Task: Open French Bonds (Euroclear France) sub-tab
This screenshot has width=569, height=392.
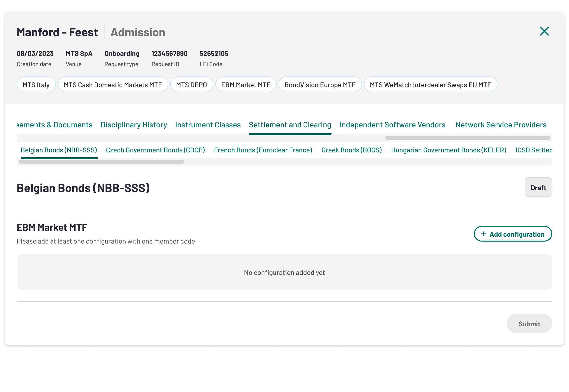Action: pos(263,150)
